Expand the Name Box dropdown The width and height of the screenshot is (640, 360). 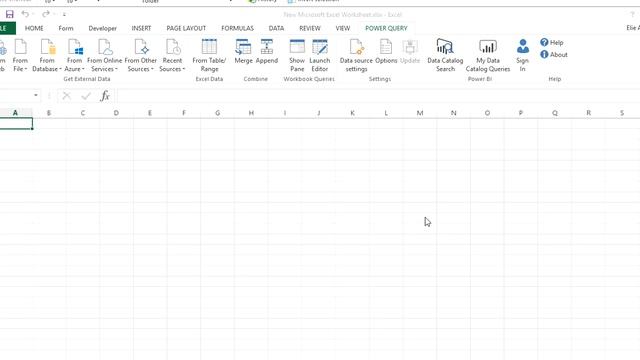point(36,96)
